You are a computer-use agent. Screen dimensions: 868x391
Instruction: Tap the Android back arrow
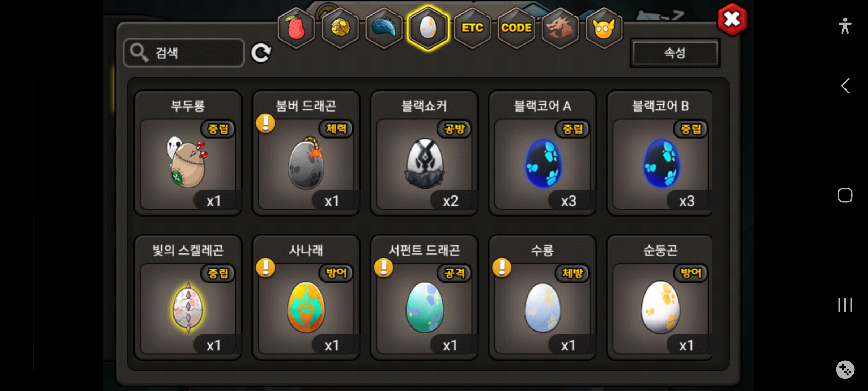click(845, 86)
